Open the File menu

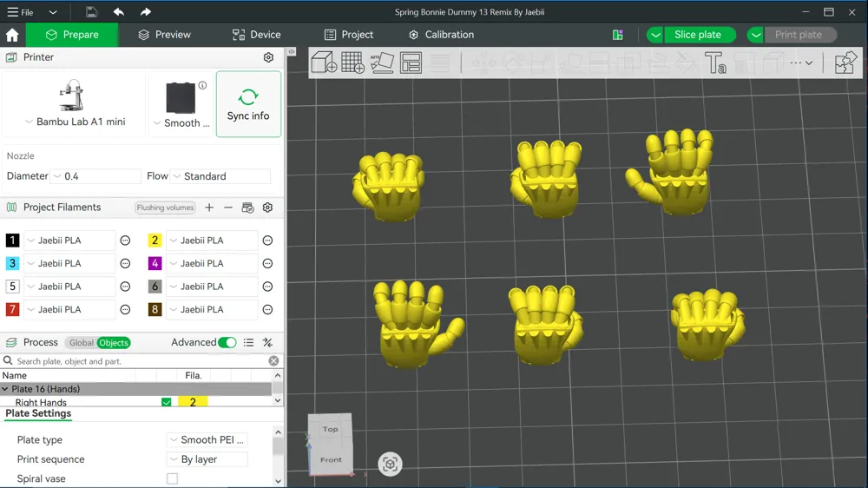[x=20, y=12]
